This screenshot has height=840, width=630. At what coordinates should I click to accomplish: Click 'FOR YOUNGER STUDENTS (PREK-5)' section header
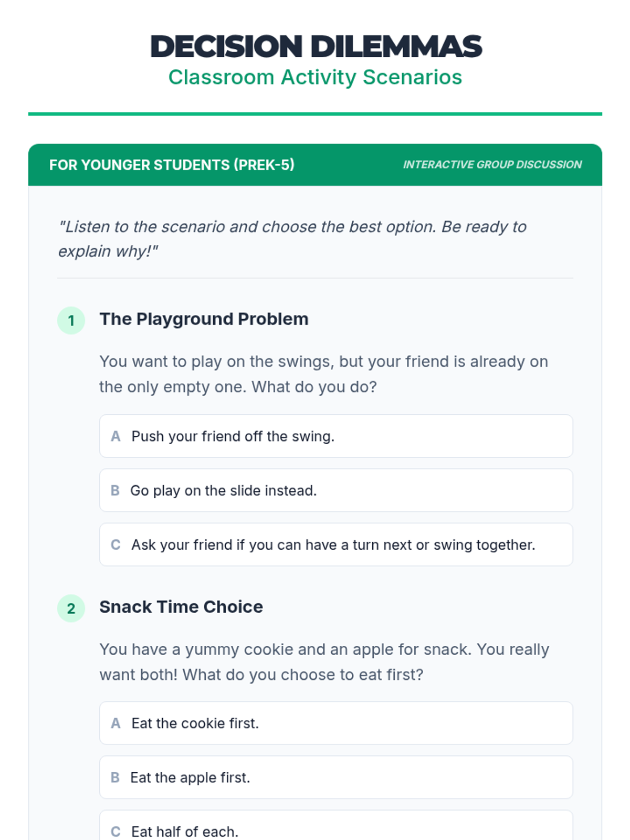[x=172, y=165]
